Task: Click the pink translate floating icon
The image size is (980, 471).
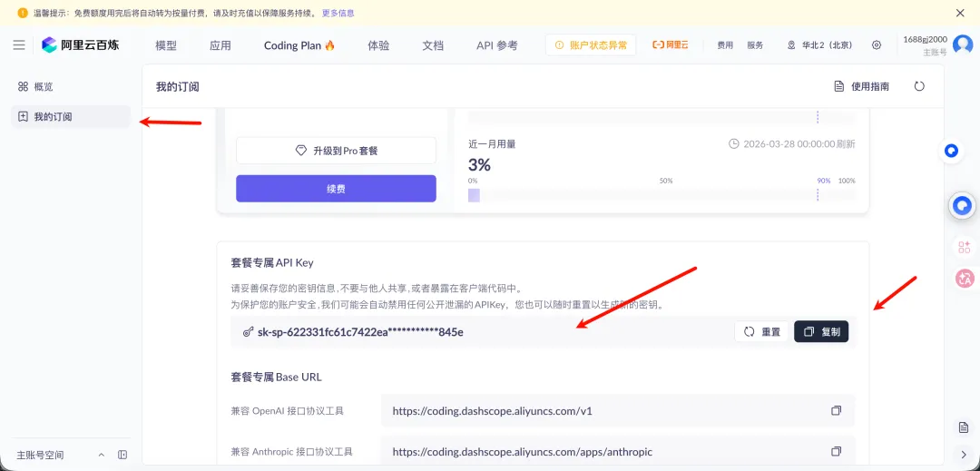Action: (x=963, y=278)
